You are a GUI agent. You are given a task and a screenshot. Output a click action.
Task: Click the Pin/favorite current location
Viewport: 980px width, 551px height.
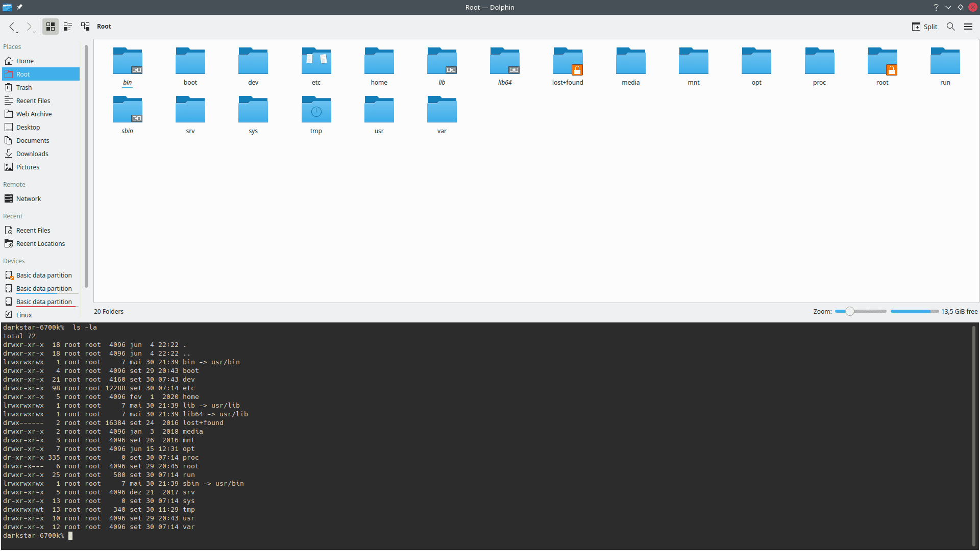[x=19, y=7]
